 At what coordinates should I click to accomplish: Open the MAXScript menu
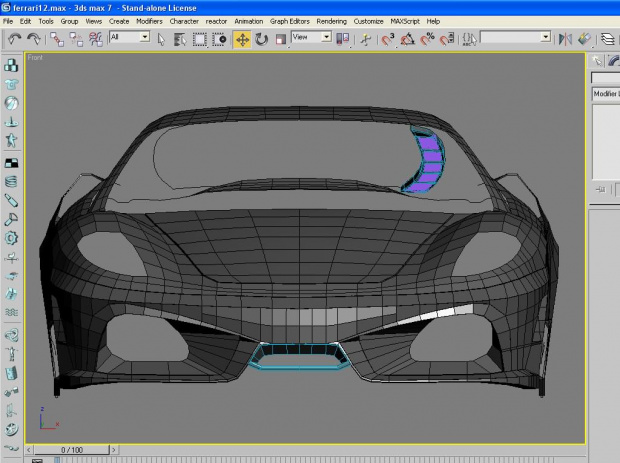click(x=405, y=21)
